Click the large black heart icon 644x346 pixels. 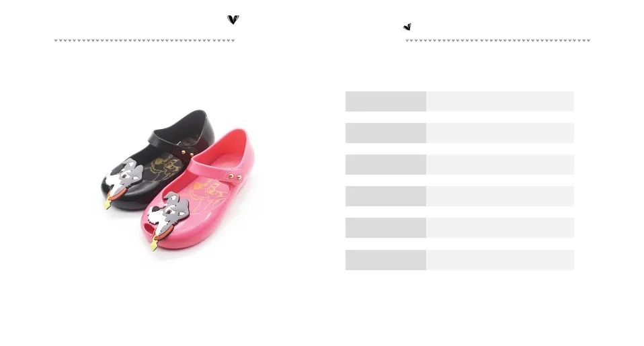(x=233, y=19)
